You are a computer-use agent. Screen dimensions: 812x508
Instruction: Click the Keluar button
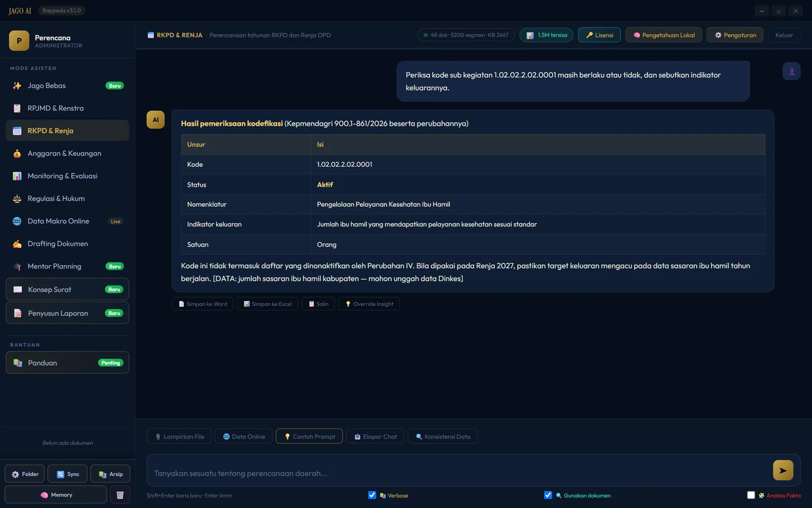coord(784,35)
